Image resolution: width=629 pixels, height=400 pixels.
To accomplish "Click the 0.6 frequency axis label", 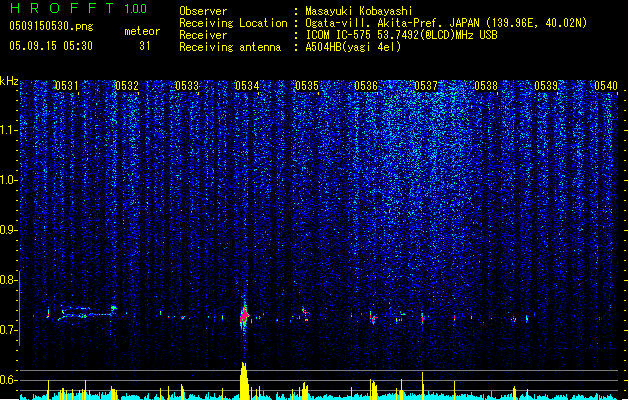I will tap(8, 380).
